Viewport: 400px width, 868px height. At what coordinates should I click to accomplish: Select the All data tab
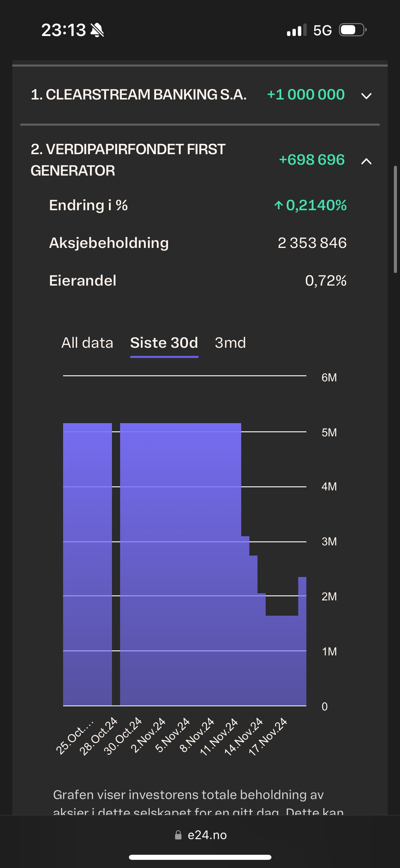click(x=87, y=343)
